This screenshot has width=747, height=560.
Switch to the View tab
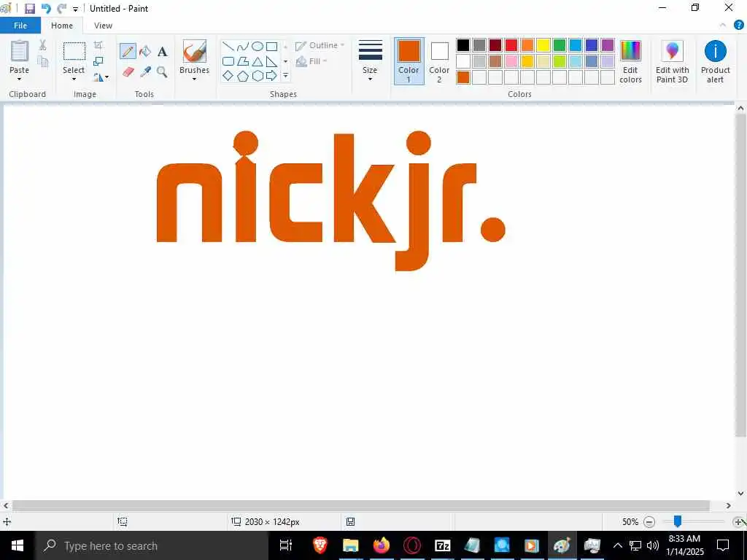pos(103,26)
